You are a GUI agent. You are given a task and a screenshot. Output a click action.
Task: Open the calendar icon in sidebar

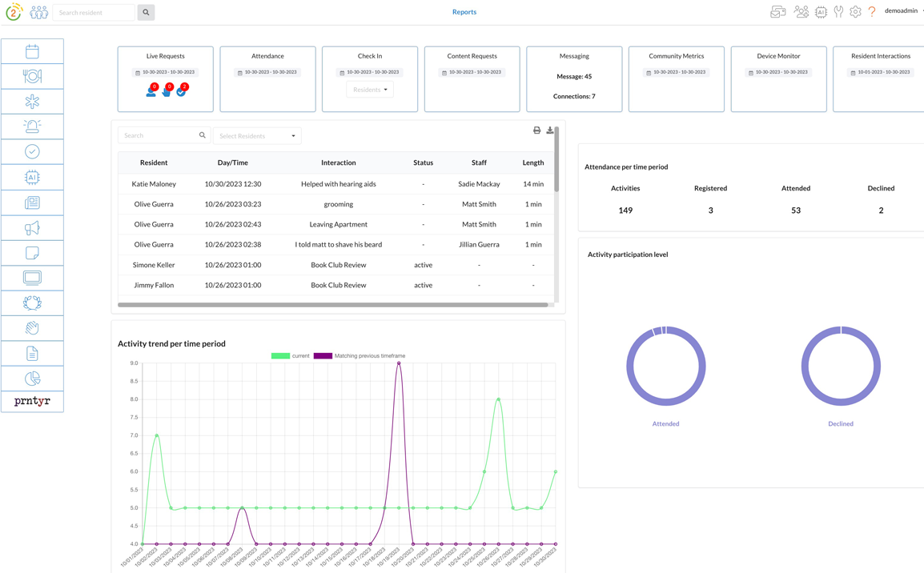pyautogui.click(x=32, y=51)
